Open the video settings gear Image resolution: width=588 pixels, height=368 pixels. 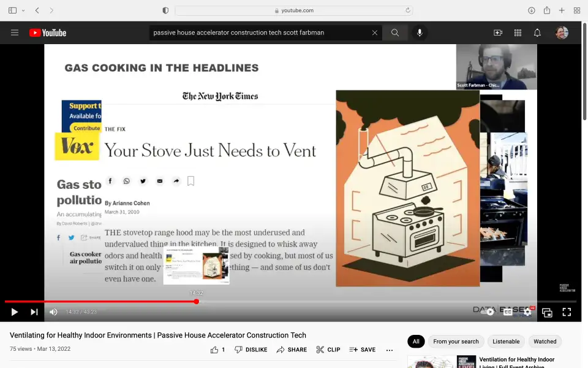coord(527,312)
